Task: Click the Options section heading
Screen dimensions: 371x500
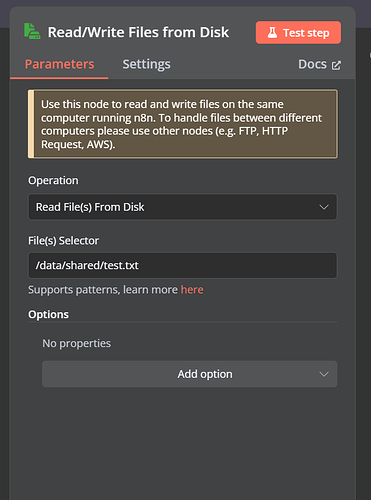Action: (48, 314)
